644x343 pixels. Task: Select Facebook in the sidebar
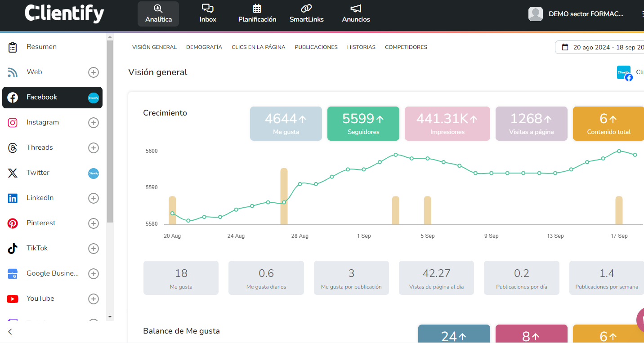tap(52, 98)
